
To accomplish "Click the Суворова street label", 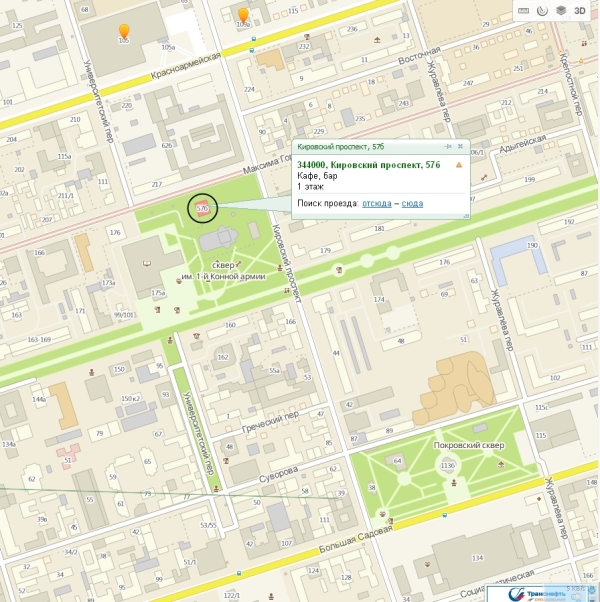I will click(x=278, y=475).
